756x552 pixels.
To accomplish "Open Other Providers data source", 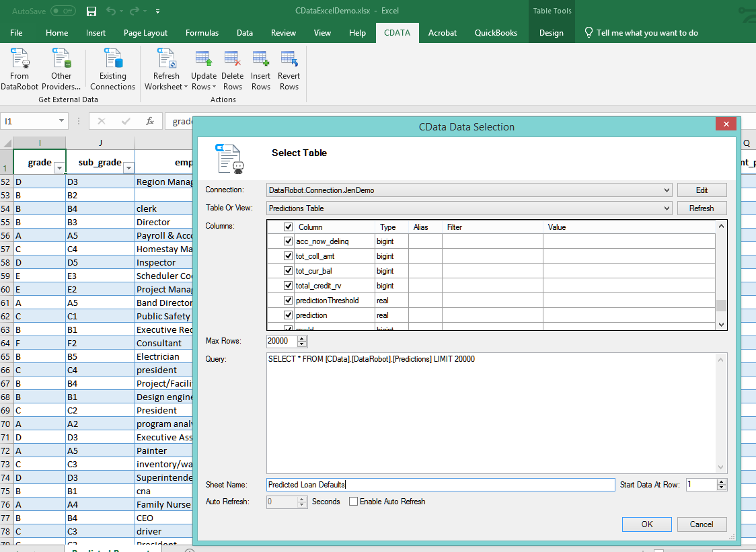I will (x=61, y=69).
